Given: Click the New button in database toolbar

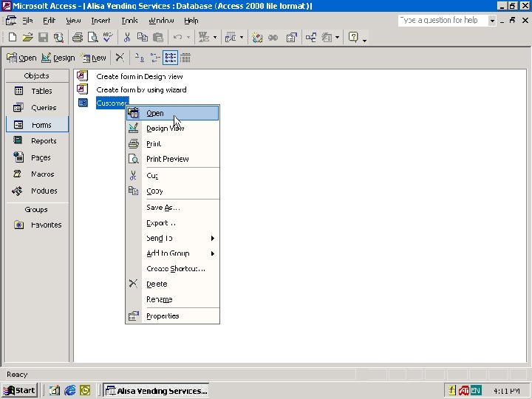Looking at the screenshot, I should tap(94, 58).
